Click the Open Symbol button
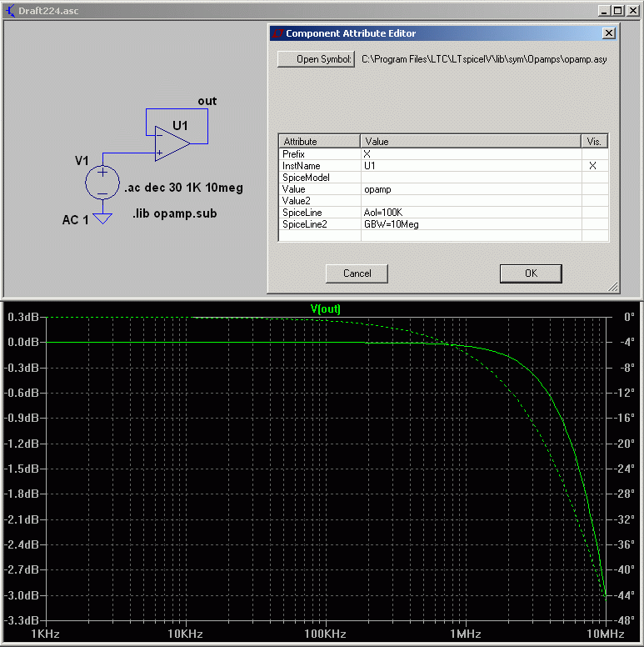Viewport: 644px width, 647px height. pos(316,59)
